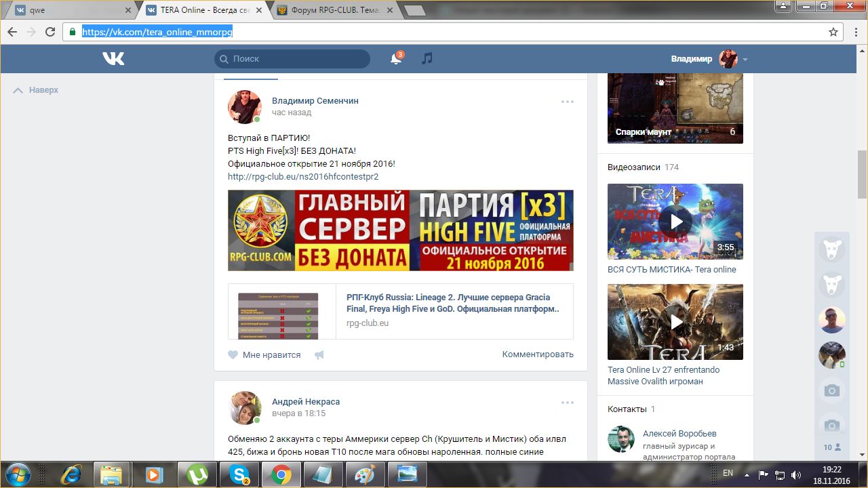Open Skype taskbar icon
The image size is (868, 488).
(x=239, y=474)
